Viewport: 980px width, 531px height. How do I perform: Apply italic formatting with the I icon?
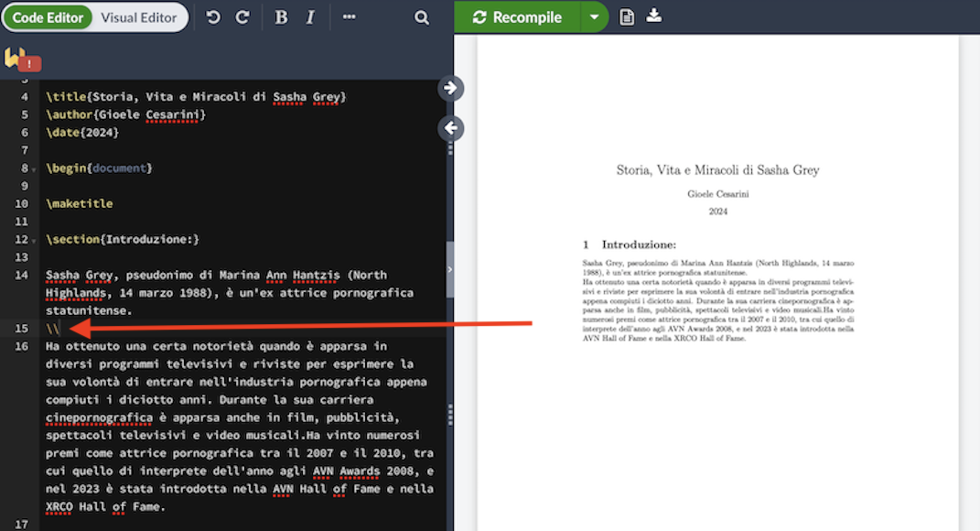pyautogui.click(x=310, y=17)
